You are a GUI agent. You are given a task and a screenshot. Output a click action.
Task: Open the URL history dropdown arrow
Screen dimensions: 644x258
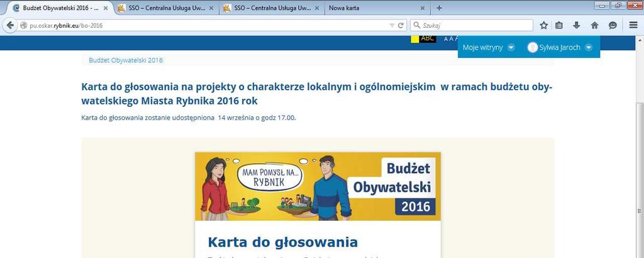point(392,25)
